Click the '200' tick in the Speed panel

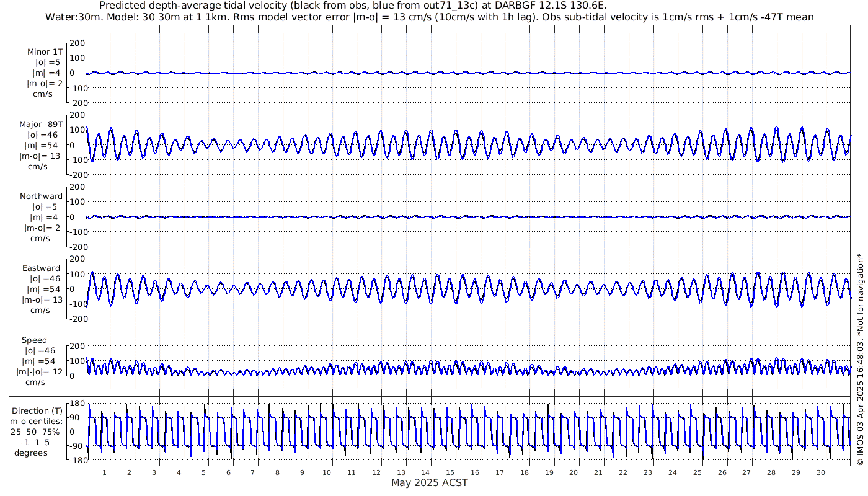pos(77,346)
